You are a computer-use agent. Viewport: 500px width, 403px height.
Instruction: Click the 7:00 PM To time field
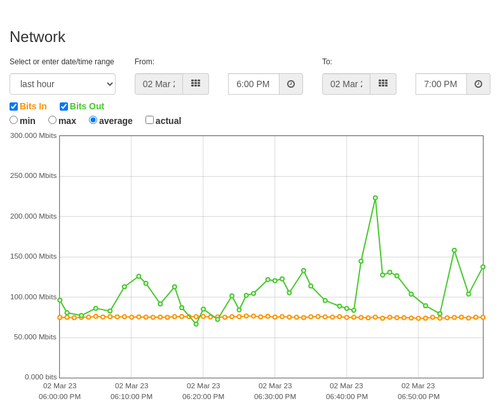point(441,84)
